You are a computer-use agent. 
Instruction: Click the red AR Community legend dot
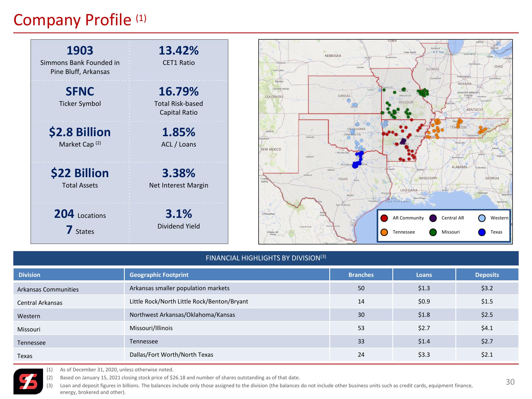(x=384, y=218)
